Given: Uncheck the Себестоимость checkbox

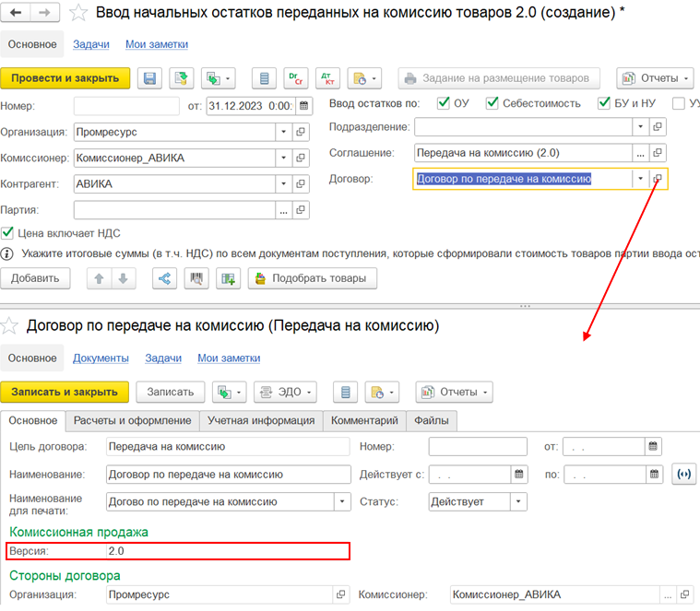Looking at the screenshot, I should [x=492, y=103].
